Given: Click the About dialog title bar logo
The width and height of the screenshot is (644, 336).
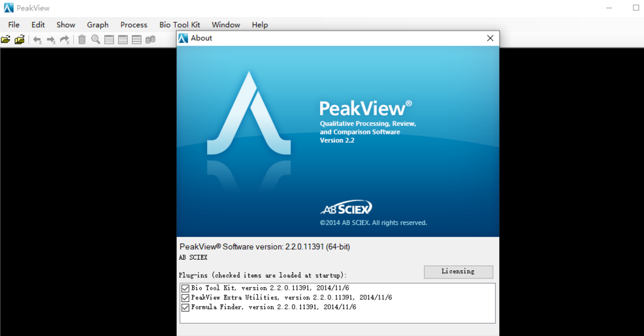Looking at the screenshot, I should pyautogui.click(x=183, y=38).
